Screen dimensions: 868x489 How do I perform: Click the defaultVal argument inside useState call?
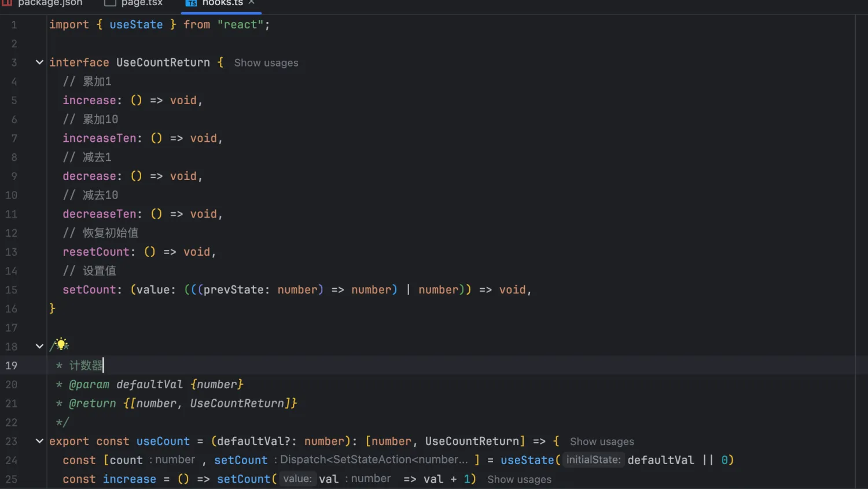click(661, 461)
